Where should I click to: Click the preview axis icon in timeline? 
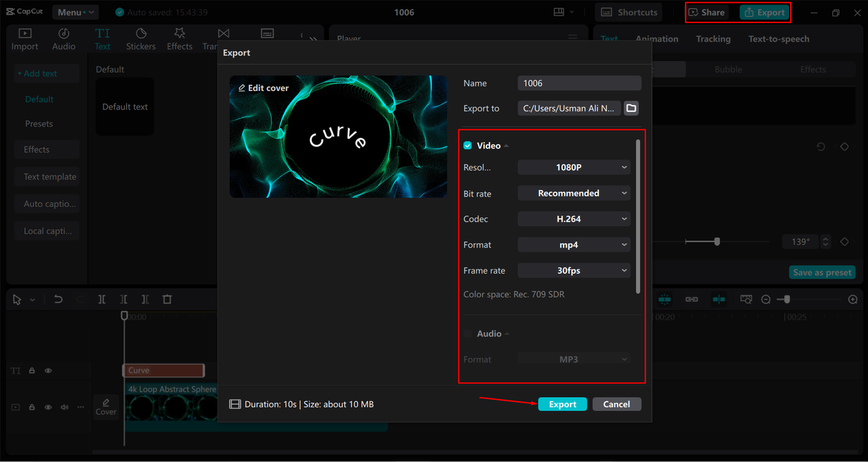tap(719, 299)
